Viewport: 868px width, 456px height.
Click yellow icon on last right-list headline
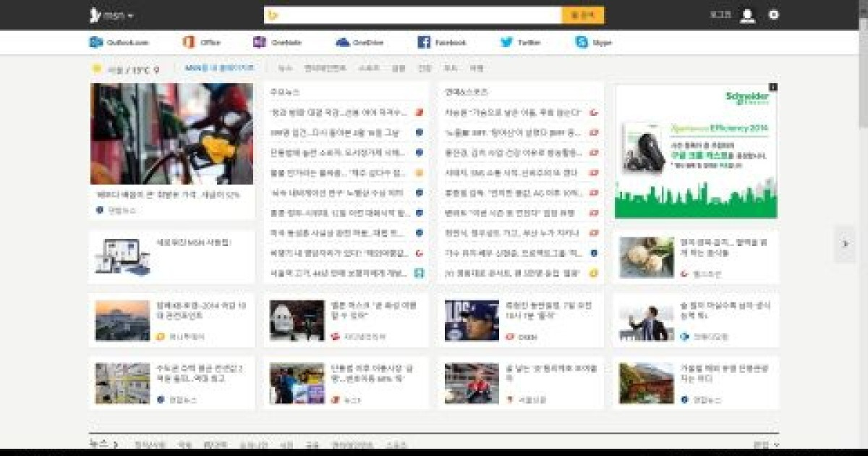pos(594,273)
